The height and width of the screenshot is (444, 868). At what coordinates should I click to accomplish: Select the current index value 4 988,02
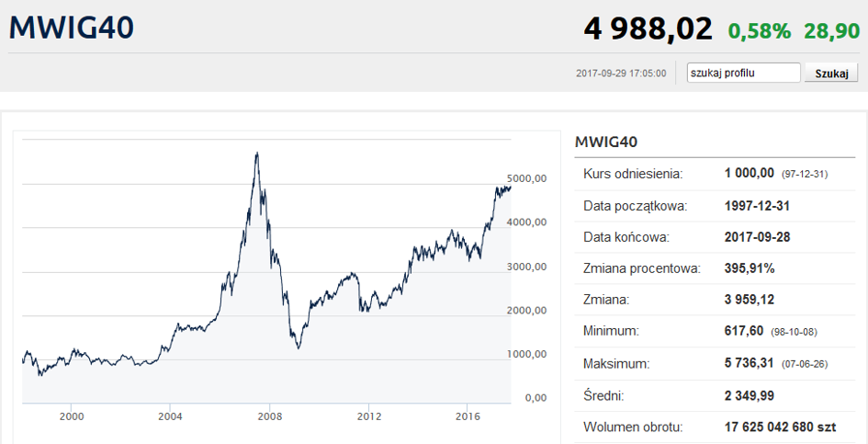pyautogui.click(x=648, y=28)
